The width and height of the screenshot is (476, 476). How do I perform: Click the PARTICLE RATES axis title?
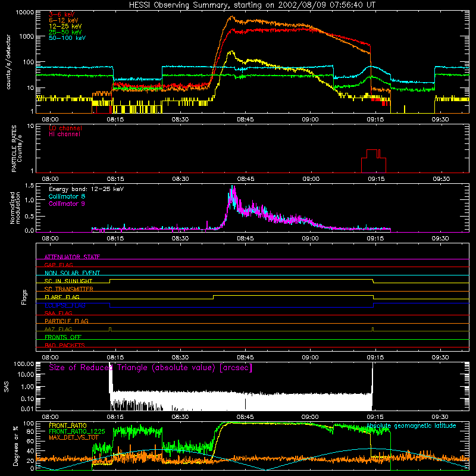14,149
